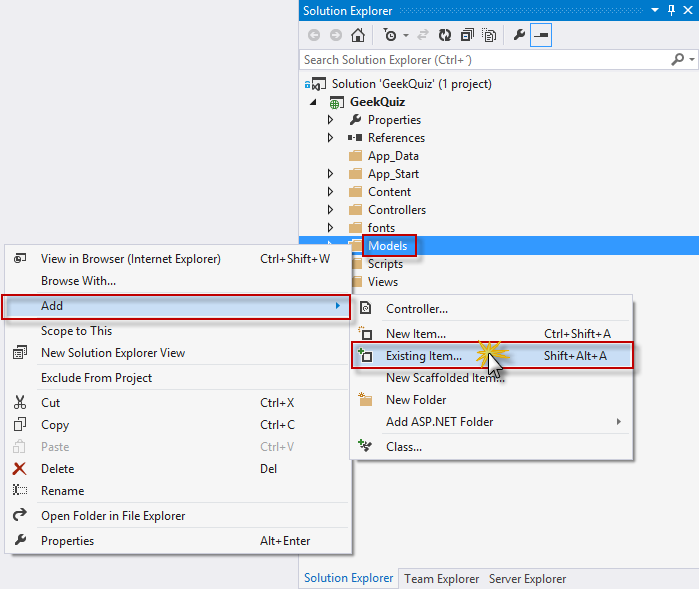Viewport: 699px width, 589px height.
Task: Click the Pending Changes Filter clock icon
Action: pyautogui.click(x=389, y=35)
